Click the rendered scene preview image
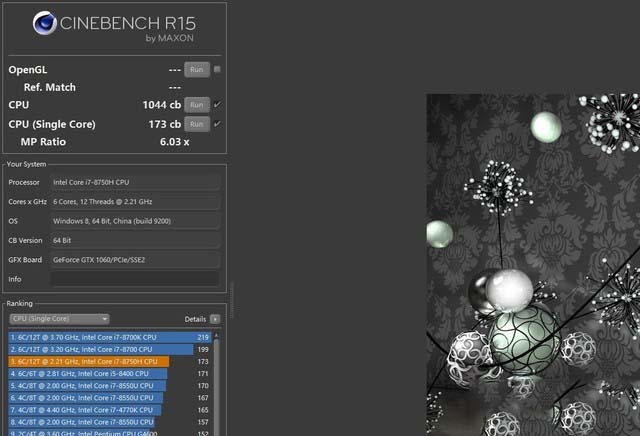Viewport: 640px width, 436px height. pyautogui.click(x=533, y=264)
